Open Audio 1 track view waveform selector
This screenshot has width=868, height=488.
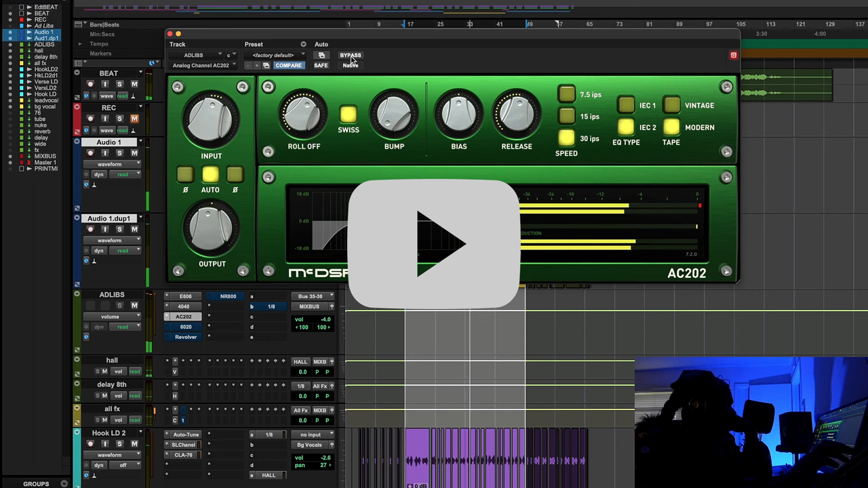pyautogui.click(x=112, y=164)
